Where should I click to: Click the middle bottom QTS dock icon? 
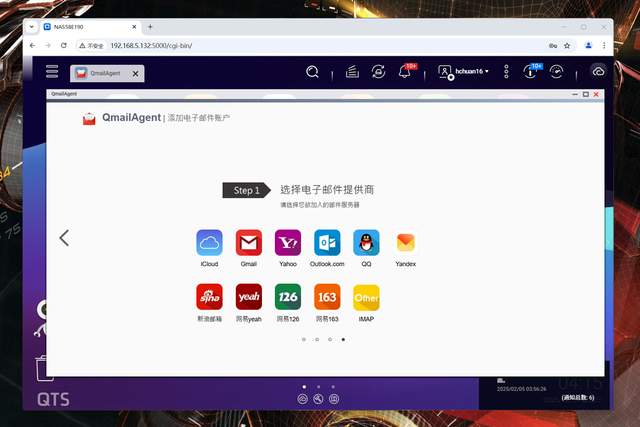pyautogui.click(x=318, y=399)
